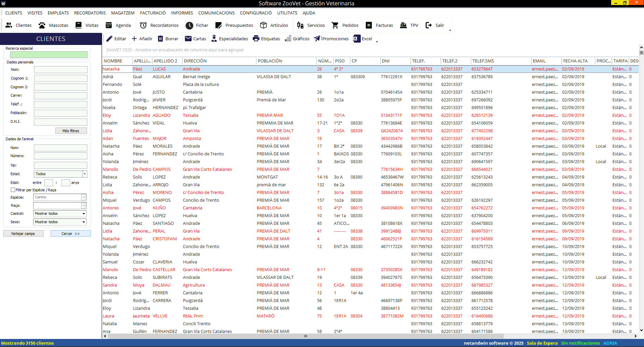The width and height of the screenshot is (644, 347).
Task: Open the Clientes toolbar icon
Action: pos(9,25)
